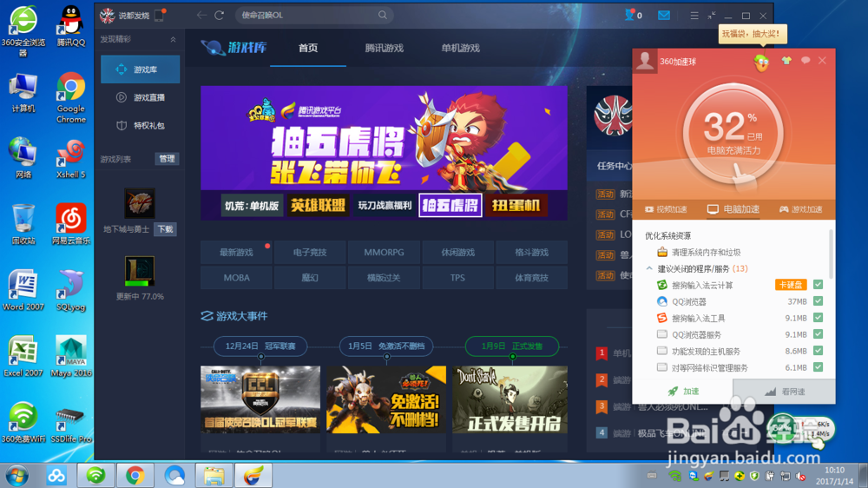The height and width of the screenshot is (488, 868).
Task: Switch to the 腾讯游戏 tab
Action: click(x=385, y=48)
